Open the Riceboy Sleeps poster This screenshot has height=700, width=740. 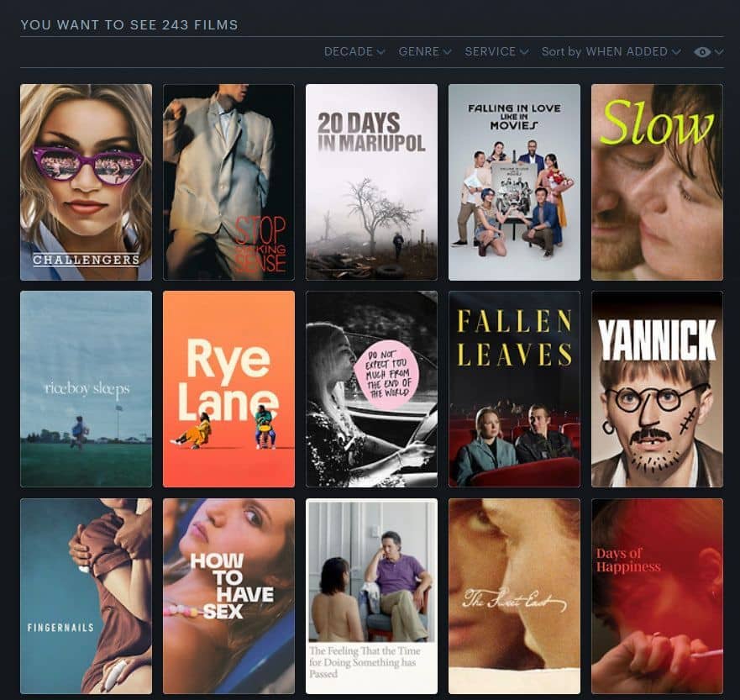[86, 389]
